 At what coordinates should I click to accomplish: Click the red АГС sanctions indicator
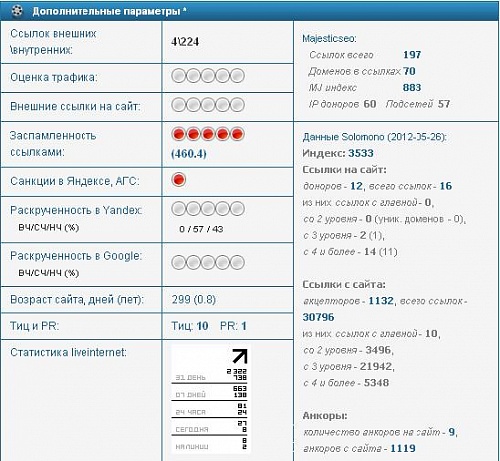pos(178,179)
